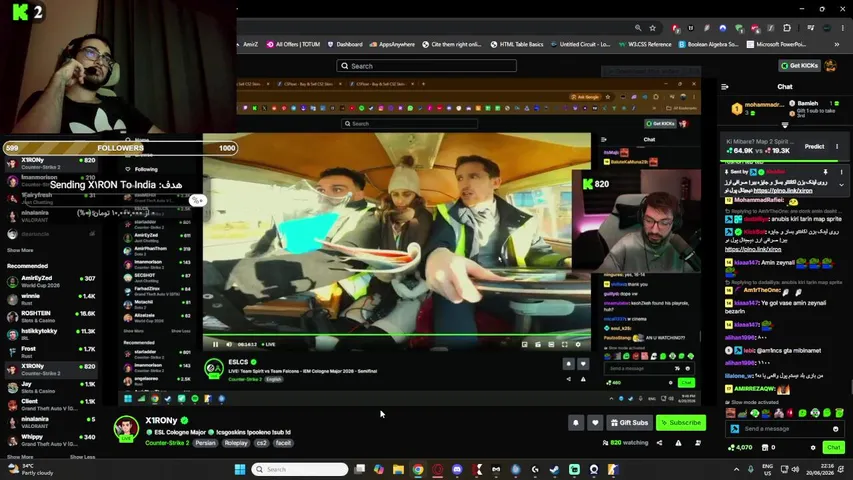Open ROSHTEIN channel in sidebar

52,317
